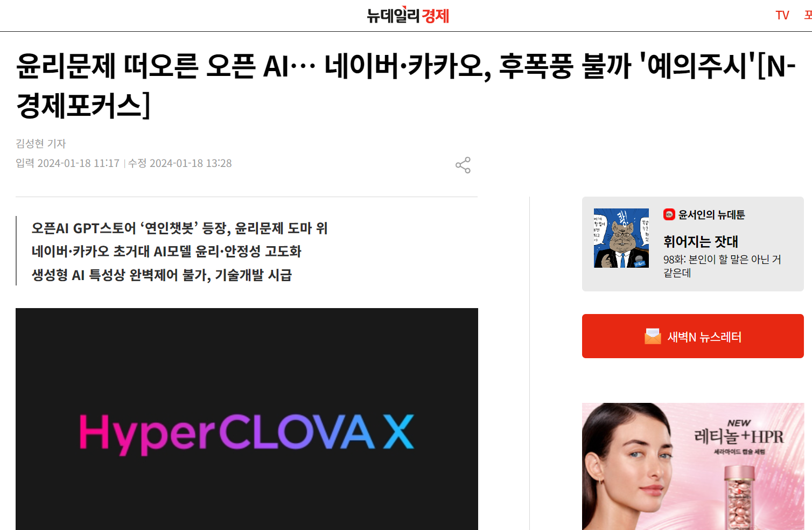Click the red 윤서인의 뉴데툰 badge icon
Viewport: 812px width, 530px height.
pos(669,214)
